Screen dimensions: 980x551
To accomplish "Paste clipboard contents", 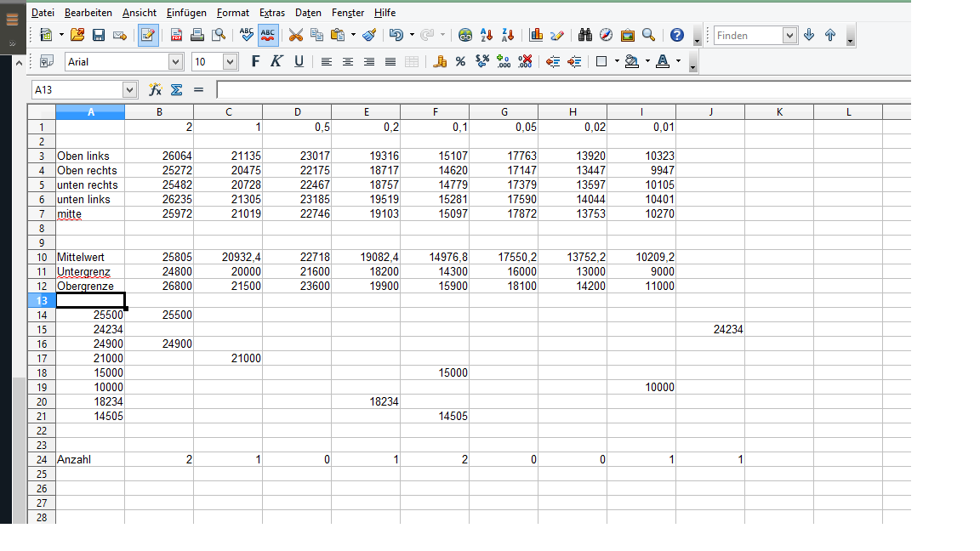I will [338, 35].
